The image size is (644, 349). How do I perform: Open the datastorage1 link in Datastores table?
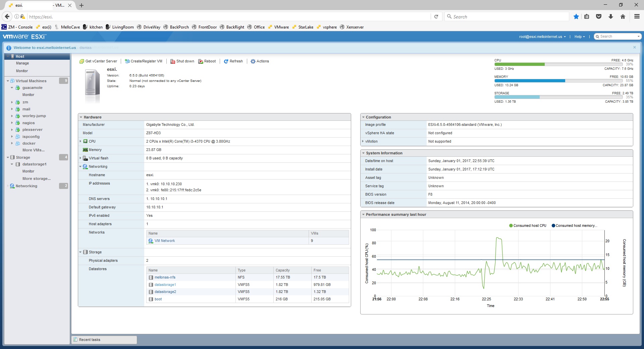pyautogui.click(x=165, y=285)
